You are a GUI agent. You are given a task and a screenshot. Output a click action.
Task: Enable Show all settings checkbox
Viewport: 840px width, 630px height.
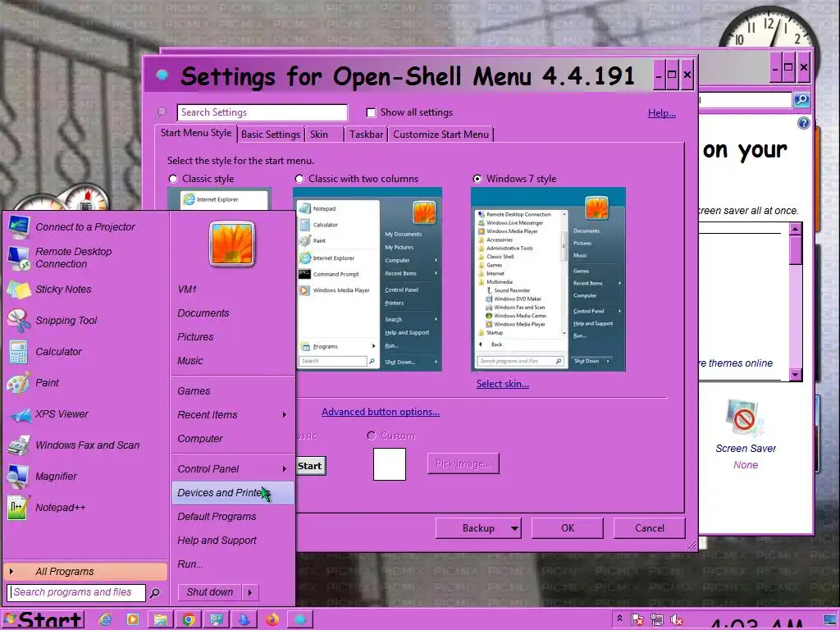371,112
